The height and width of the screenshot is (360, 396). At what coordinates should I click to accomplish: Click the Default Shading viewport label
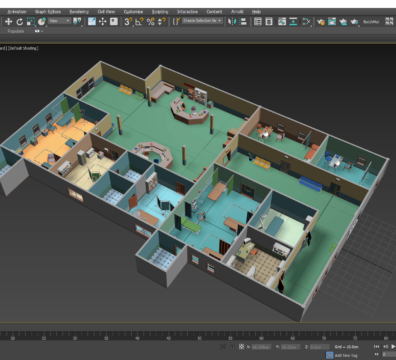tap(23, 48)
